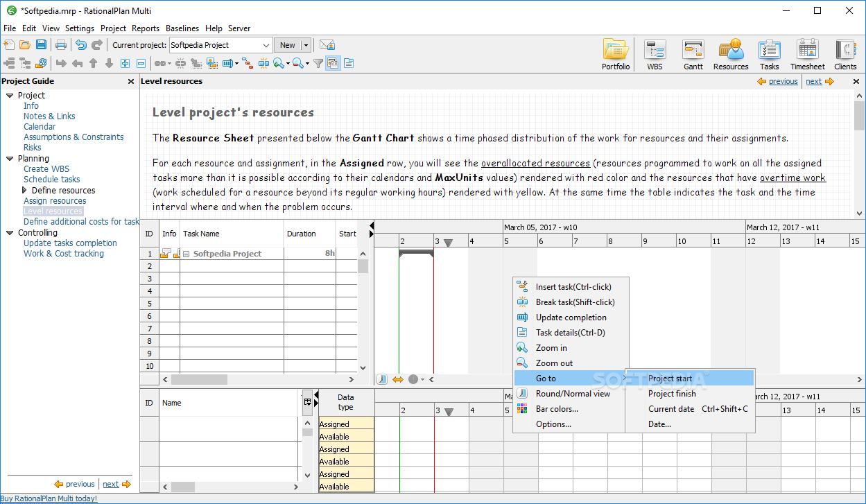Click the filter funnel icon
Image resolution: width=866 pixels, height=504 pixels.
pyautogui.click(x=318, y=63)
